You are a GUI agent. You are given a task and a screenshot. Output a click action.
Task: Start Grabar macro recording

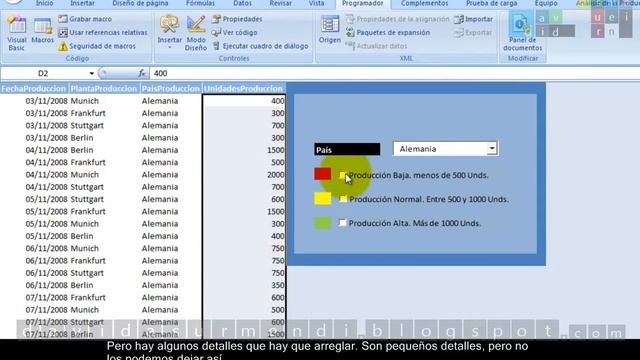click(85, 19)
